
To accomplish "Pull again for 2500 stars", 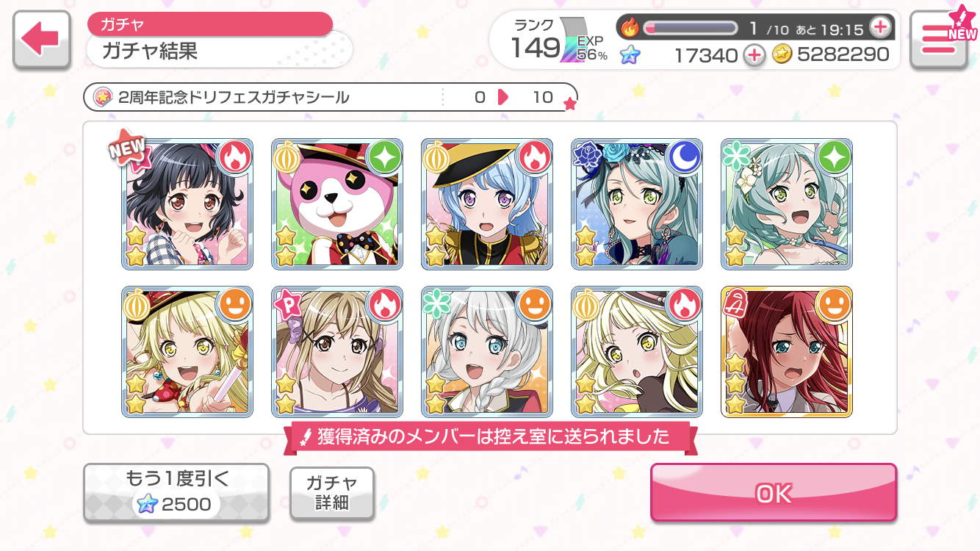I will tap(176, 492).
